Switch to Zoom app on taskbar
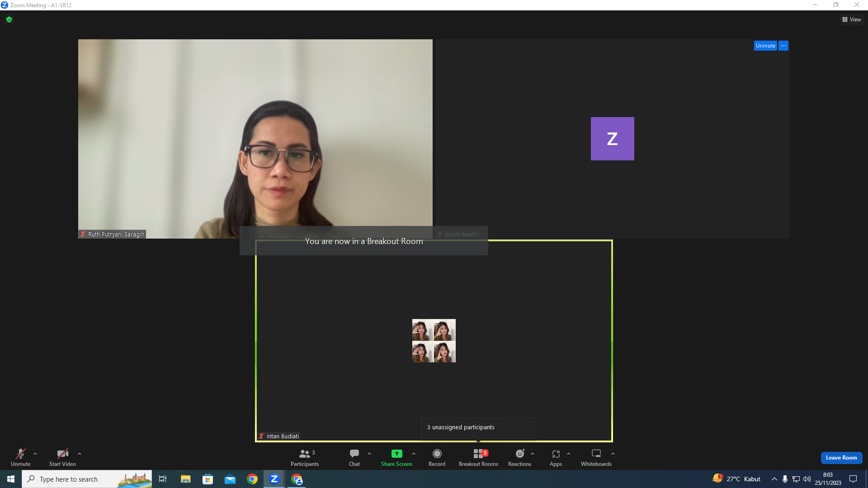The height and width of the screenshot is (488, 868). [274, 479]
